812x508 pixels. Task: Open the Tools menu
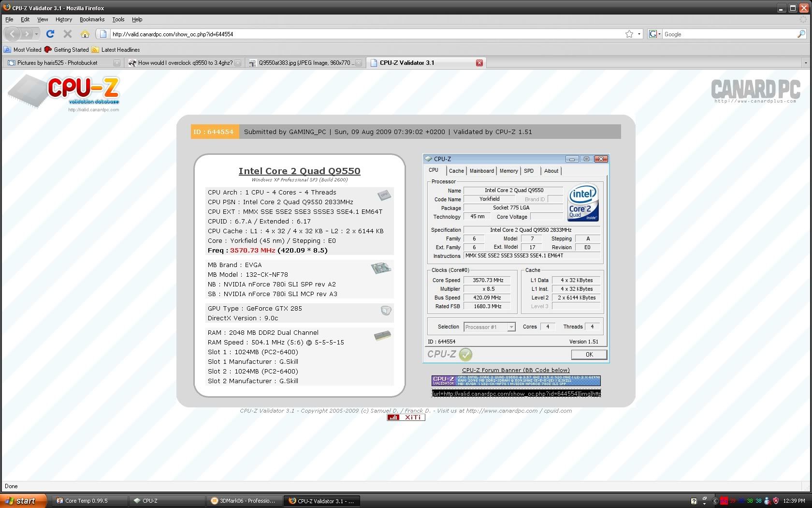pos(118,19)
